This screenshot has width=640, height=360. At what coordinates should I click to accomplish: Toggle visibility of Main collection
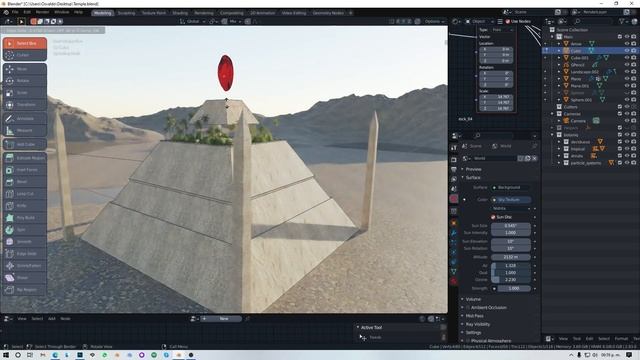(627, 37)
